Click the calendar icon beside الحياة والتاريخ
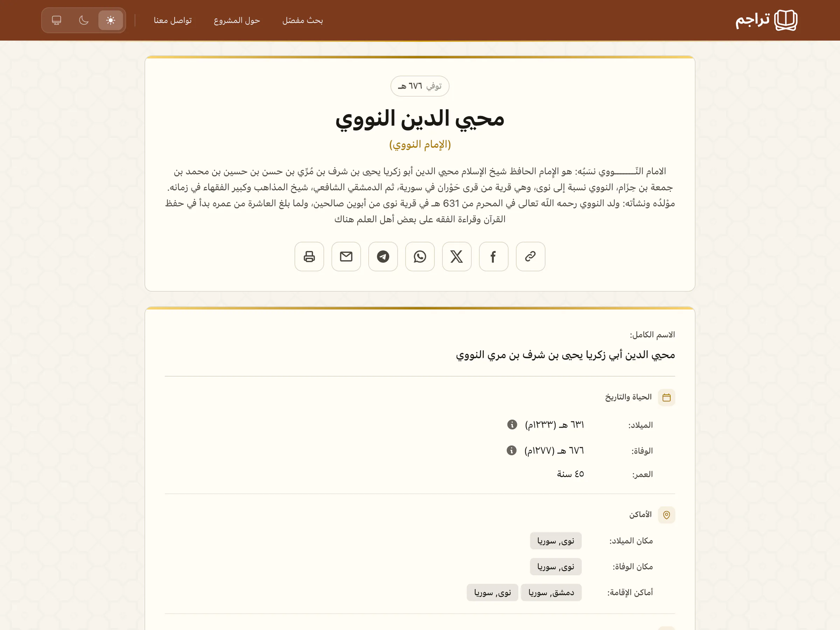Viewport: 840px width, 630px height. point(667,397)
